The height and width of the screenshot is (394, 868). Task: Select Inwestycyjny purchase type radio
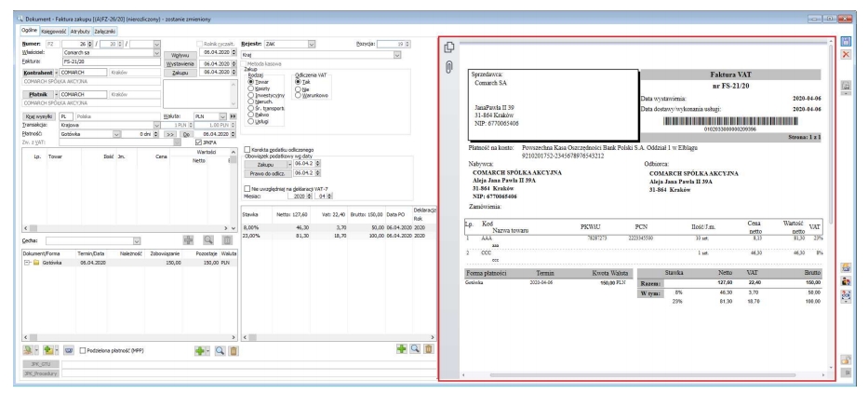(x=251, y=95)
